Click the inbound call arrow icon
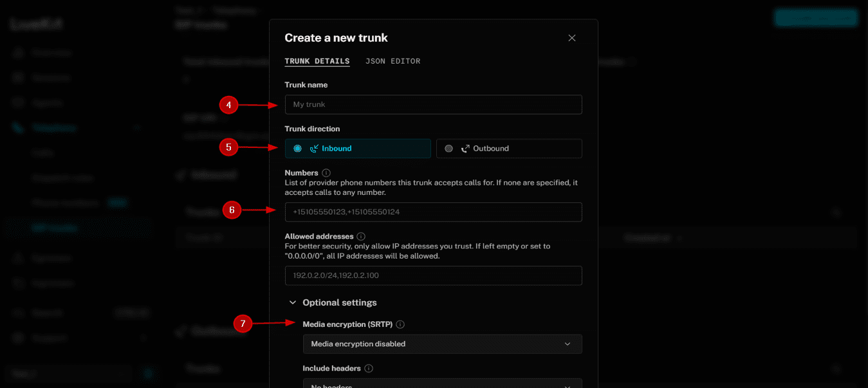 [314, 149]
